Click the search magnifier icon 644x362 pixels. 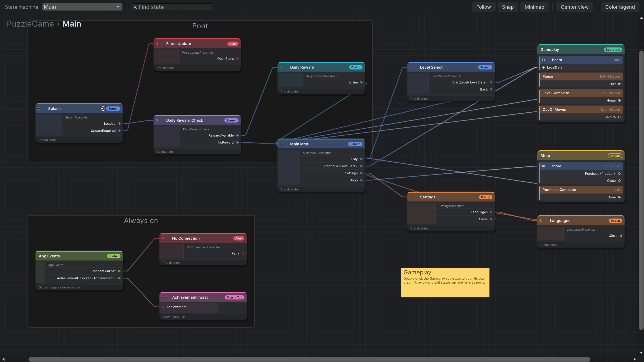135,7
